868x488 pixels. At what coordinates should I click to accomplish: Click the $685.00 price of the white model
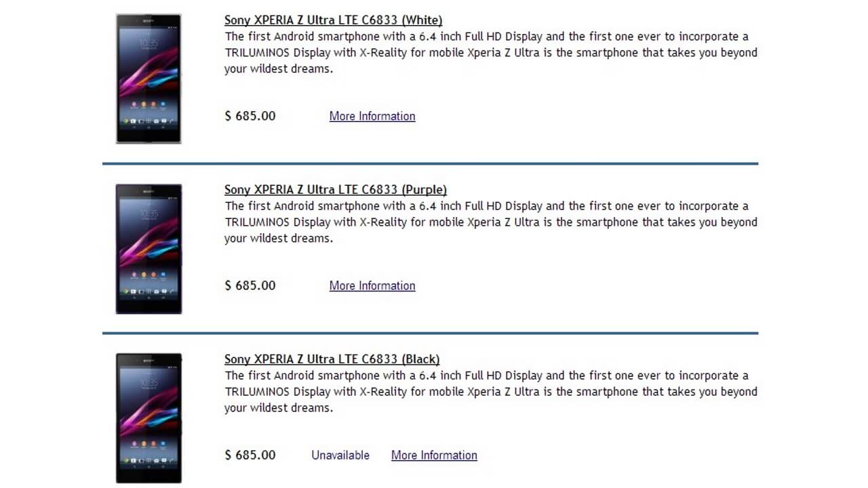point(250,116)
